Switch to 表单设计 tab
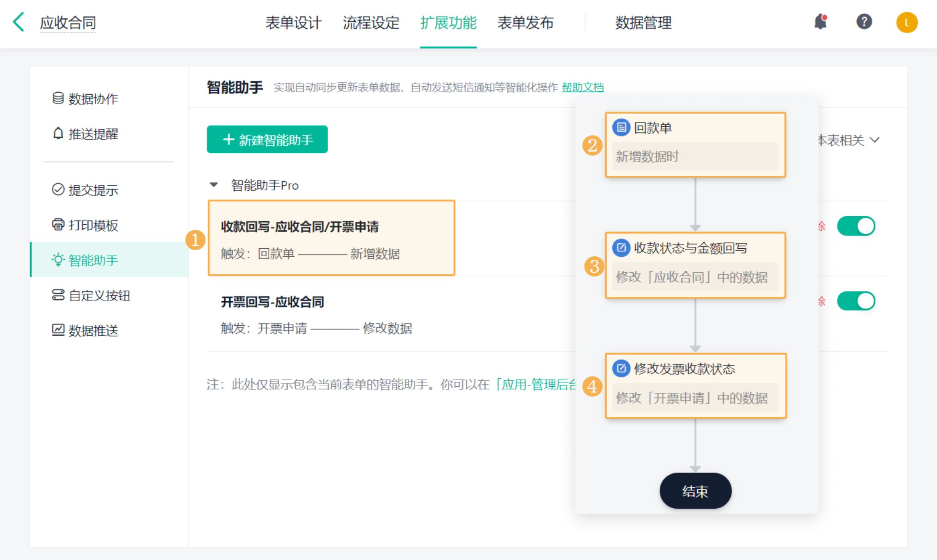 293,23
